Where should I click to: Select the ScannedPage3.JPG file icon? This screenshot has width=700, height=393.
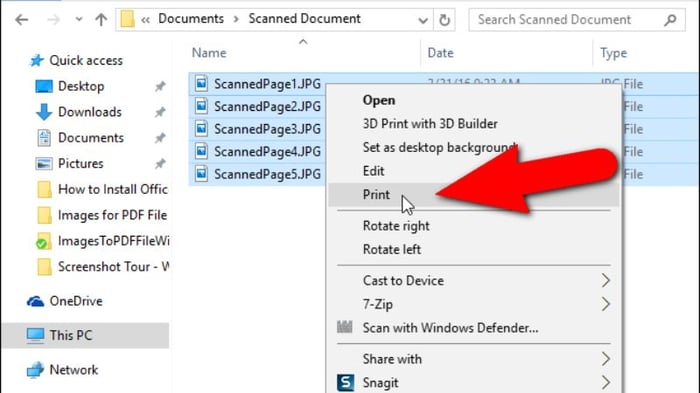(201, 129)
